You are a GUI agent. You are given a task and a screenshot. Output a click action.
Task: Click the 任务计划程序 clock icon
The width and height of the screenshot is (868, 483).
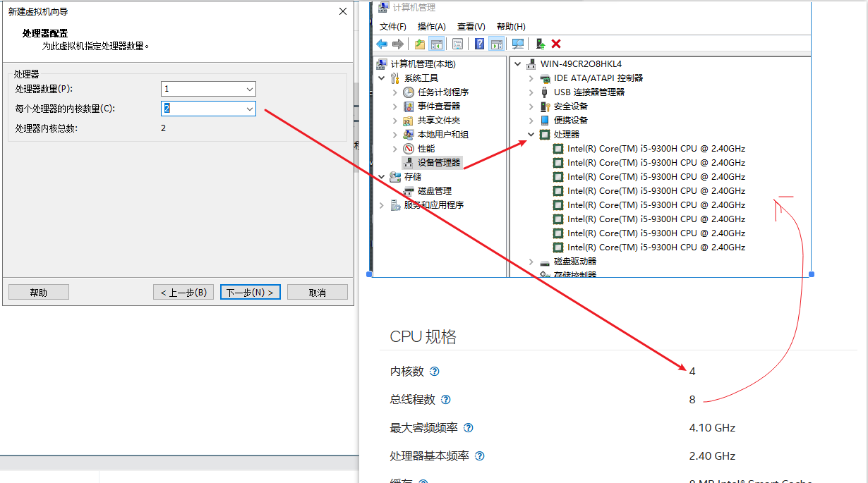point(409,92)
